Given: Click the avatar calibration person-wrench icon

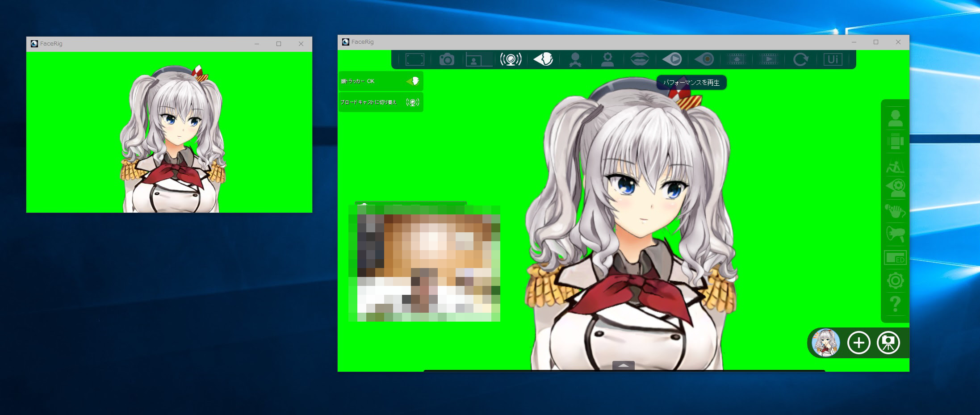Looking at the screenshot, I should [575, 59].
